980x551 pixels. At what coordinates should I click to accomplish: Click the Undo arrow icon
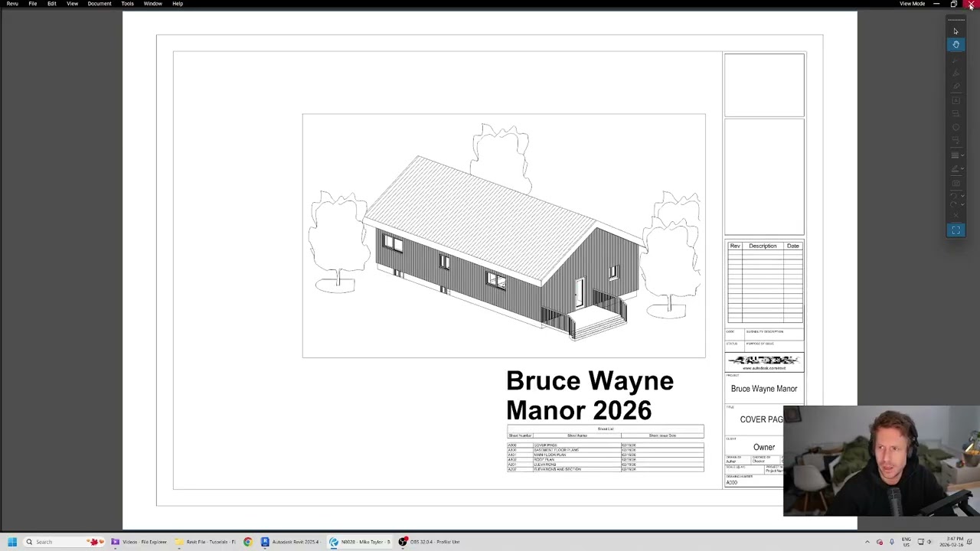[954, 196]
